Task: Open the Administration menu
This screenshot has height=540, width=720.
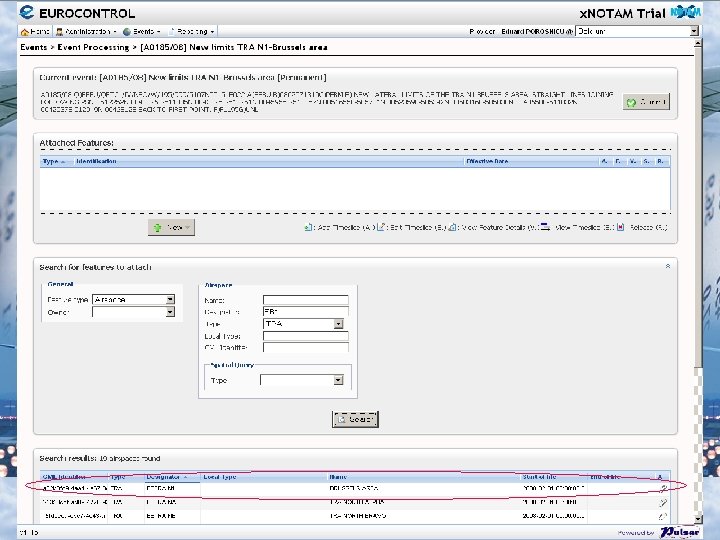Action: pos(86,31)
